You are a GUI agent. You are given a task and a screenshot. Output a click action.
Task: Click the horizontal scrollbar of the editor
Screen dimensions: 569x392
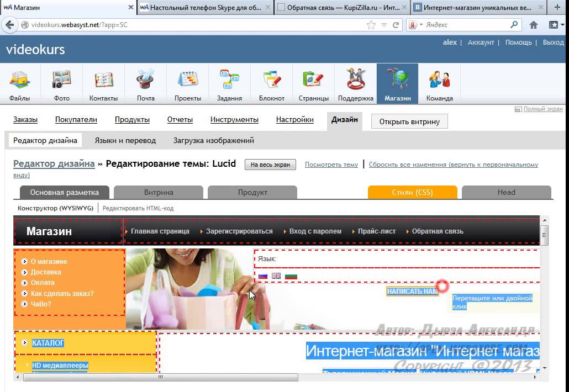click(160, 378)
